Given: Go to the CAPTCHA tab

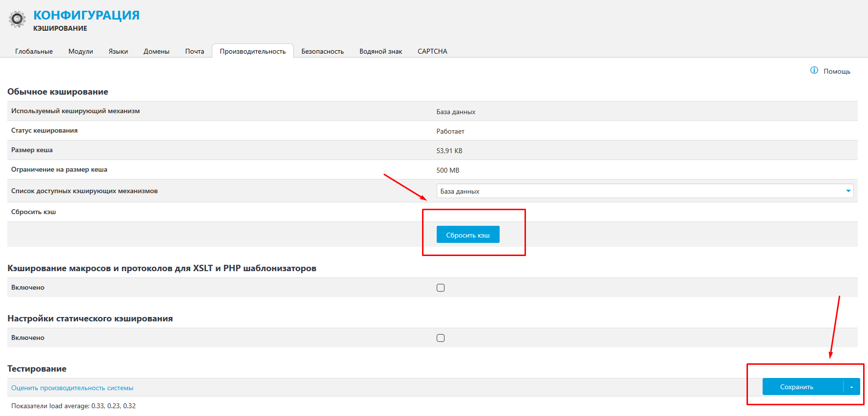Looking at the screenshot, I should (x=432, y=51).
